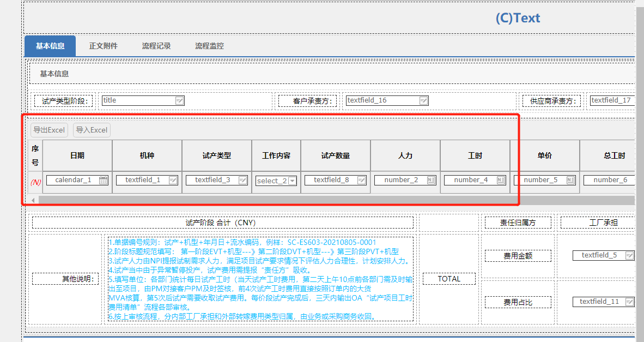Open the 正文附件 tab

tap(104, 46)
